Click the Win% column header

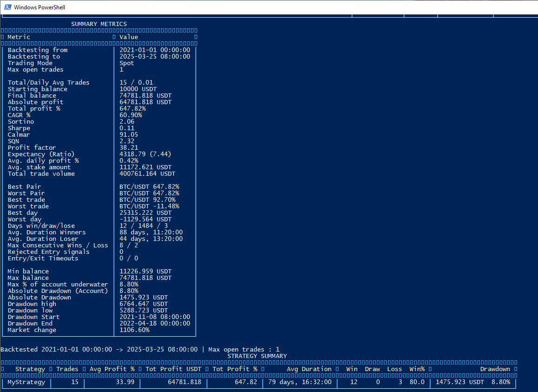[417, 369]
